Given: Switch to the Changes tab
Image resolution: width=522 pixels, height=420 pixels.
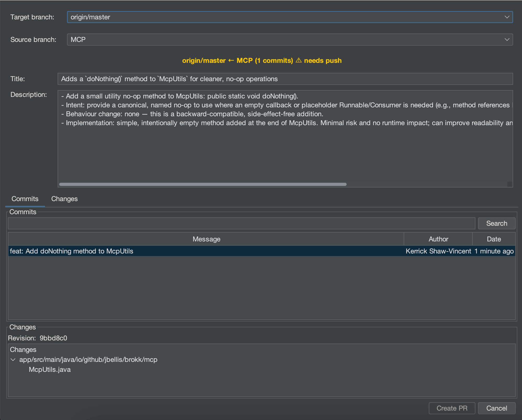Looking at the screenshot, I should 64,199.
